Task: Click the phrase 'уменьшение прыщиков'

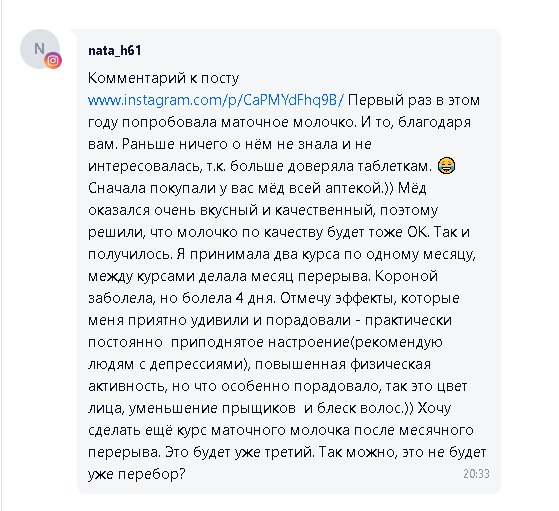Action: pos(212,408)
